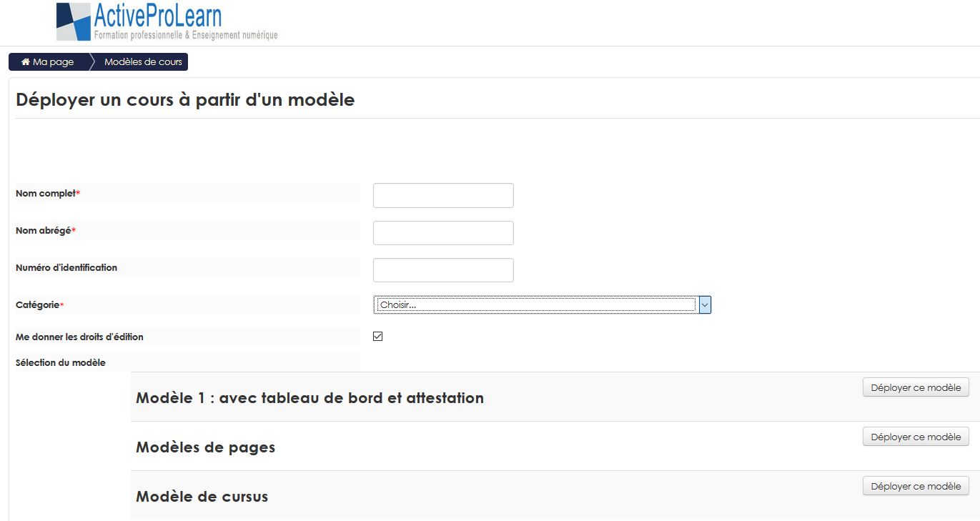
Task: Open the Modèles de cours breadcrumb
Action: tap(143, 62)
